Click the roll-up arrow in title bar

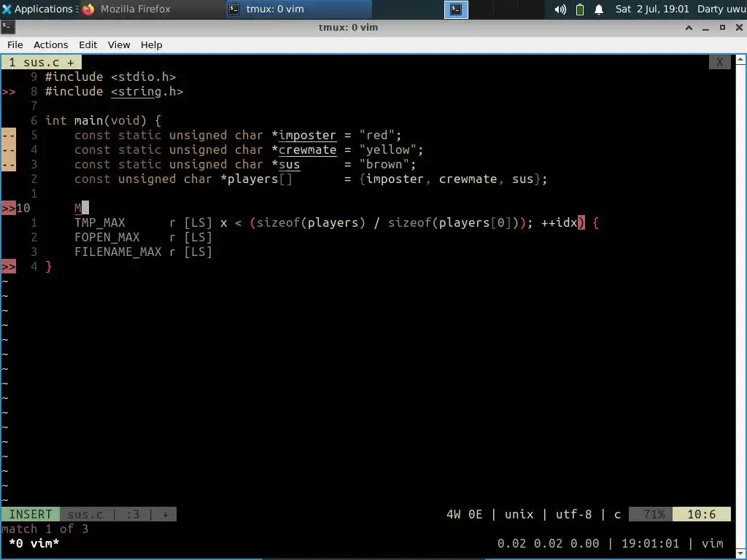pyautogui.click(x=689, y=28)
